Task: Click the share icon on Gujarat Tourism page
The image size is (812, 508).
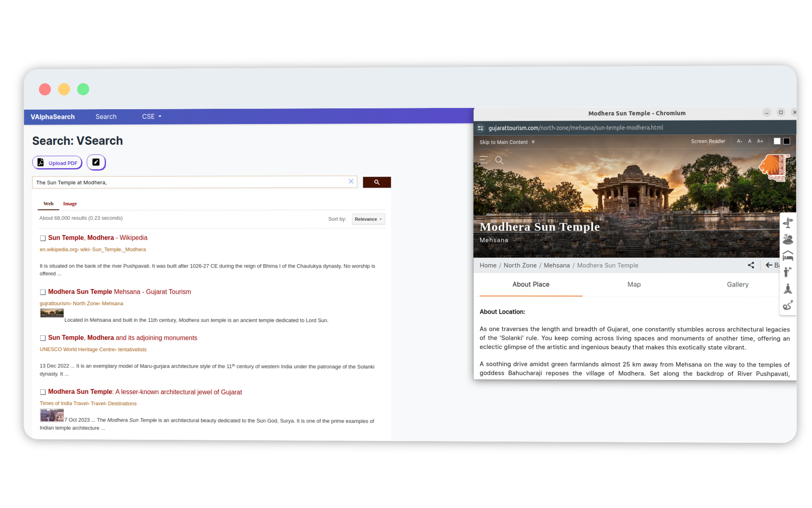Action: tap(750, 265)
